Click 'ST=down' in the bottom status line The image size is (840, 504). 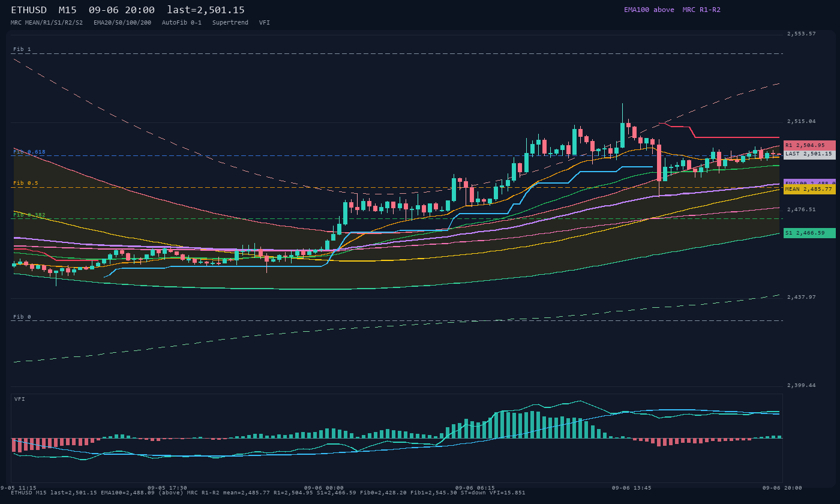tap(473, 493)
